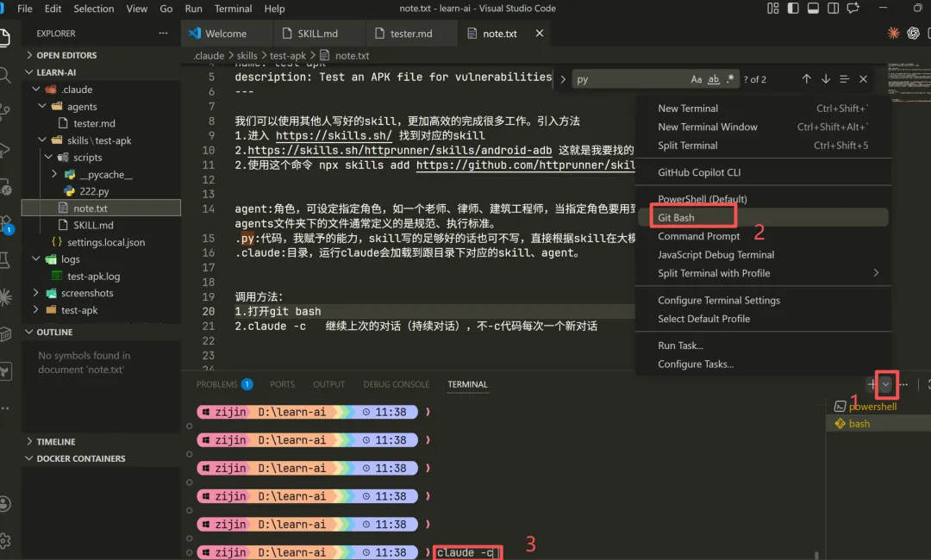Toggle Match Case in find widget
Screen dimensions: 931x560
point(697,79)
